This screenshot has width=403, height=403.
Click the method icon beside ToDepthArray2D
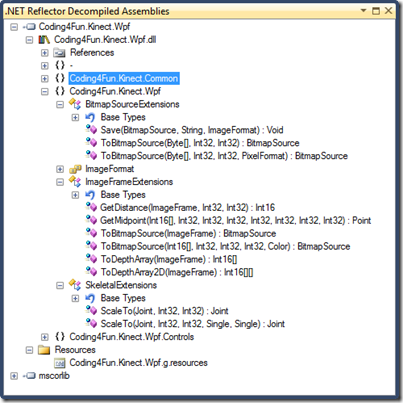tap(91, 272)
